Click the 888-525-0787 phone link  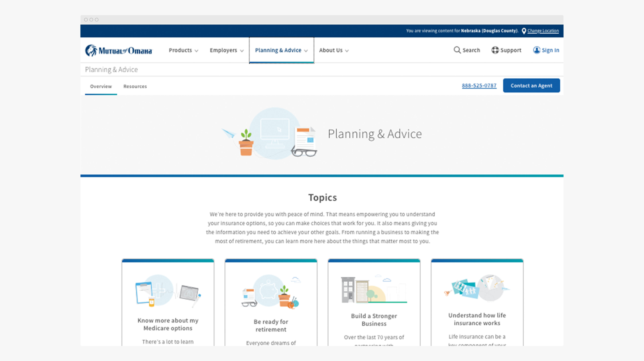point(479,86)
